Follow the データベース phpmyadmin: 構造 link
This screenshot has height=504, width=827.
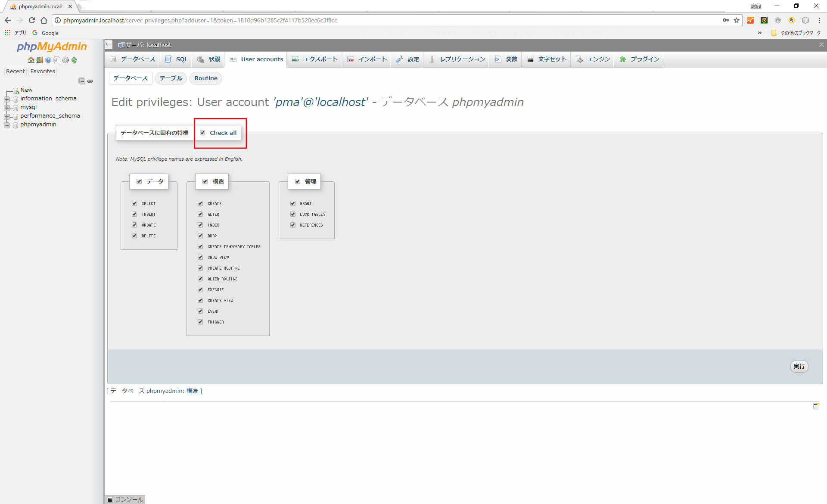coord(154,391)
